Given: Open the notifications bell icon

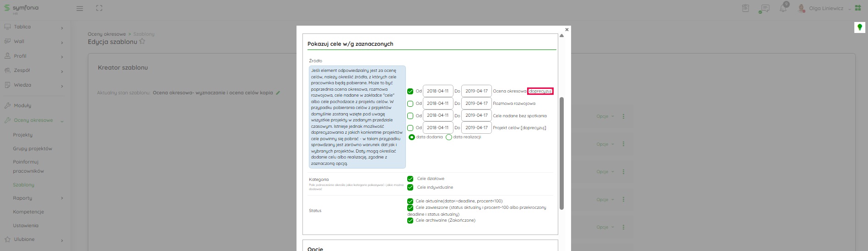Looking at the screenshot, I should click(x=783, y=8).
